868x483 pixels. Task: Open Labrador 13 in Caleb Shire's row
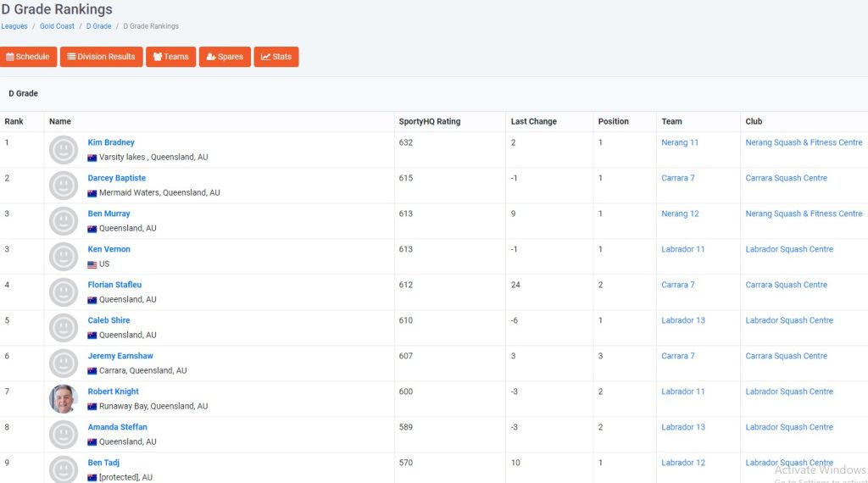(x=683, y=320)
